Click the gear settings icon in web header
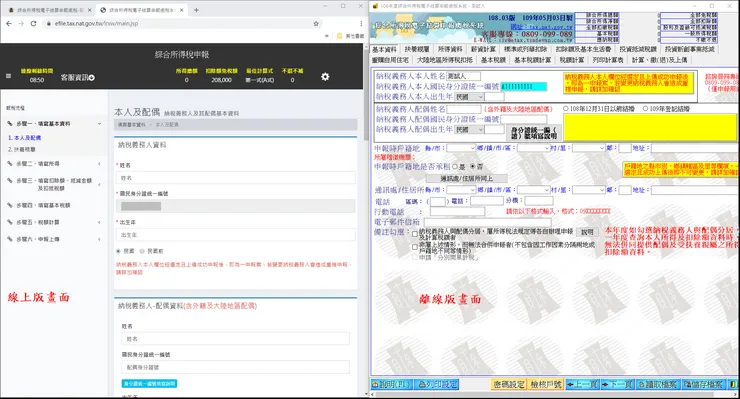The width and height of the screenshot is (740, 399). [x=325, y=76]
